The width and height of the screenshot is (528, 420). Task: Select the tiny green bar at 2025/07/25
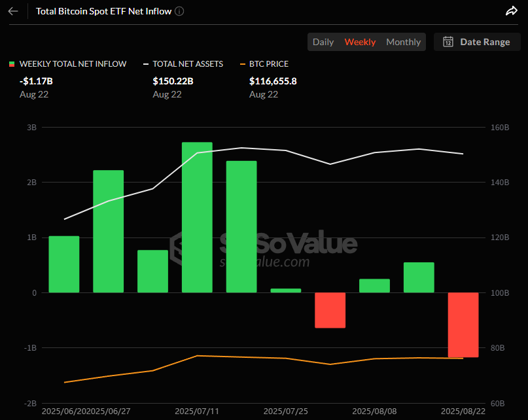286,290
